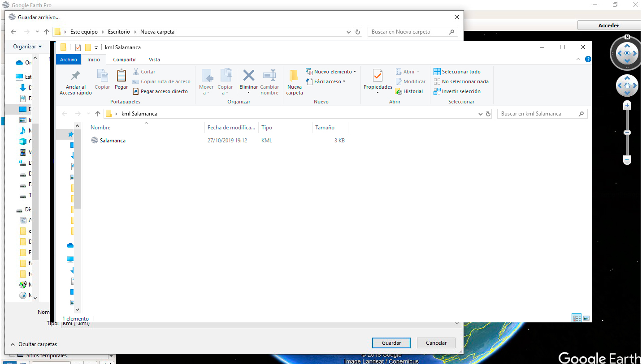Click the Copiar clipboard icon

pos(102,80)
